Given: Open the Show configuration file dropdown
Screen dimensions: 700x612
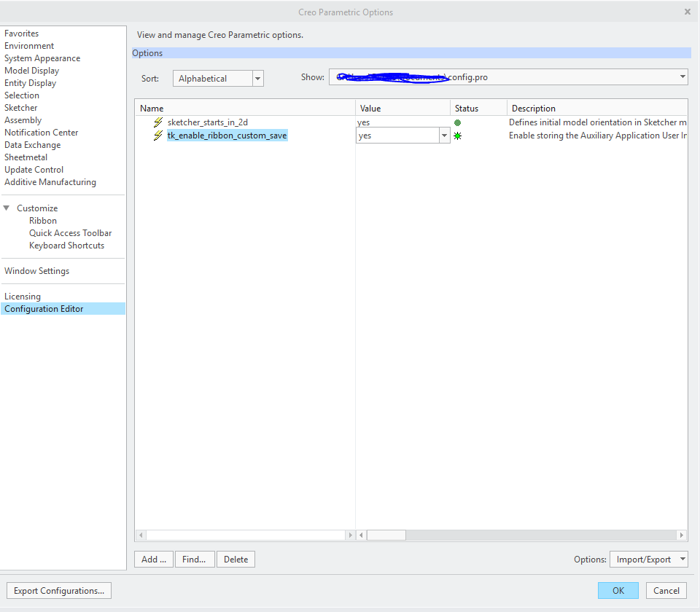Looking at the screenshot, I should (682, 76).
